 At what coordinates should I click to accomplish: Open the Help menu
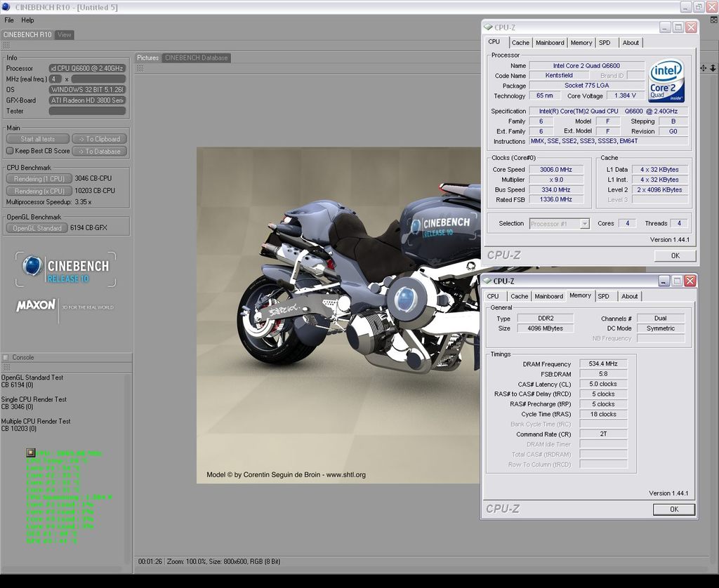(27, 20)
